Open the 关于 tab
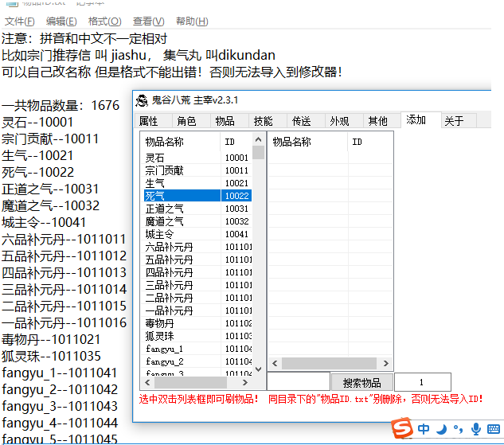Screen dimensions: 504x445 [x=459, y=121]
